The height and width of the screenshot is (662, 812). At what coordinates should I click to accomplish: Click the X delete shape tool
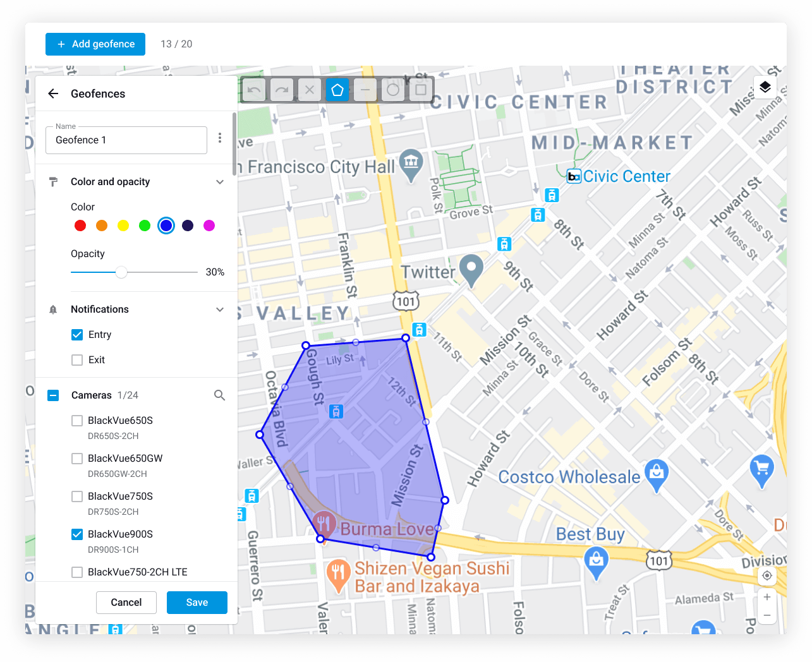(309, 89)
